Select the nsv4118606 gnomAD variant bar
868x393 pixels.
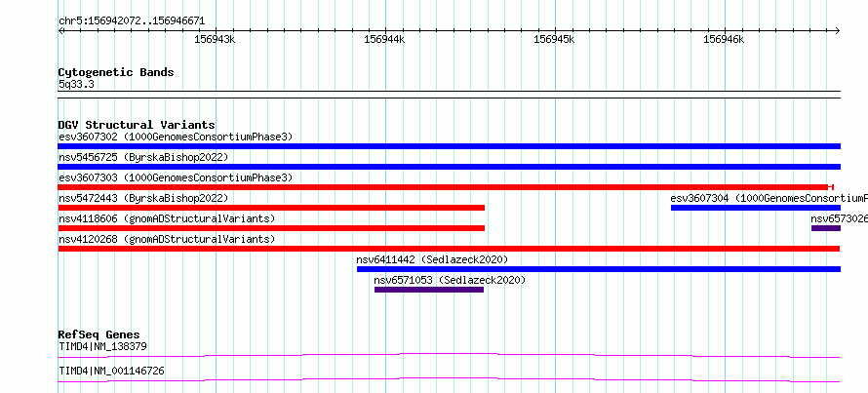pos(271,228)
